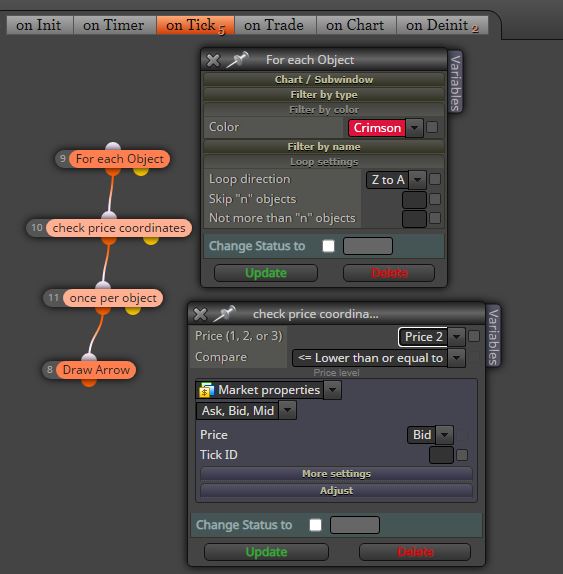The image size is (563, 574).
Task: Click the Market properties icon
Action: pos(206,390)
